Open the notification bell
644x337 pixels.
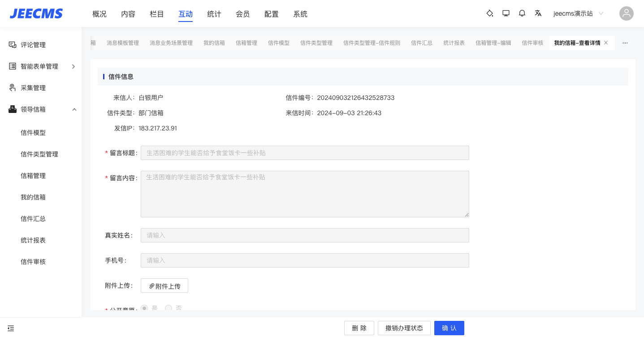(x=522, y=13)
